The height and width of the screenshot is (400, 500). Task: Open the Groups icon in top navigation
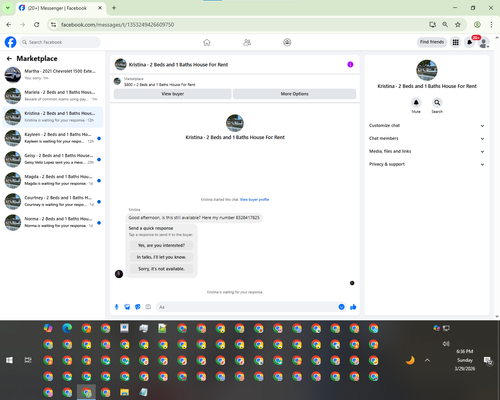287,42
